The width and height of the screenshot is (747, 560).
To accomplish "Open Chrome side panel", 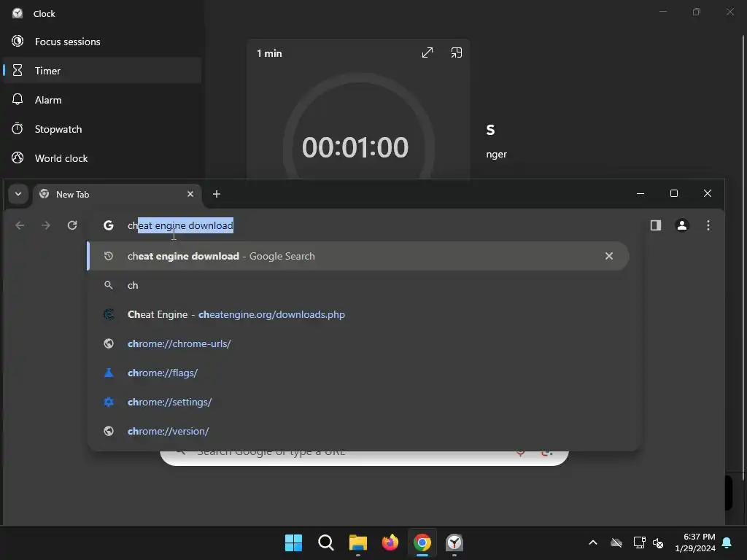I will coord(656,225).
